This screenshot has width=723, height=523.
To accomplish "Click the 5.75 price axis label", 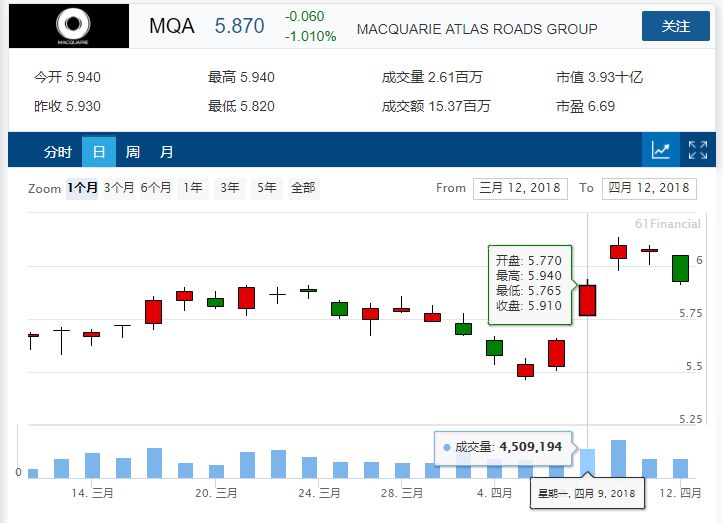I will [690, 313].
